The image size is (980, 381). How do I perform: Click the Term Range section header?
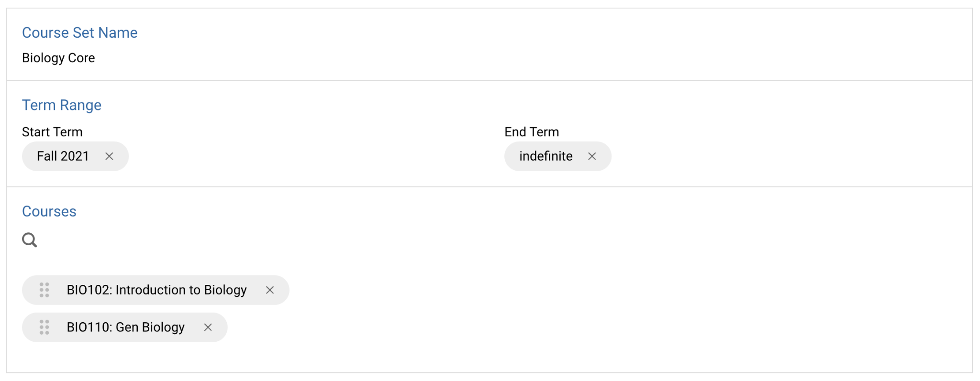tap(61, 105)
